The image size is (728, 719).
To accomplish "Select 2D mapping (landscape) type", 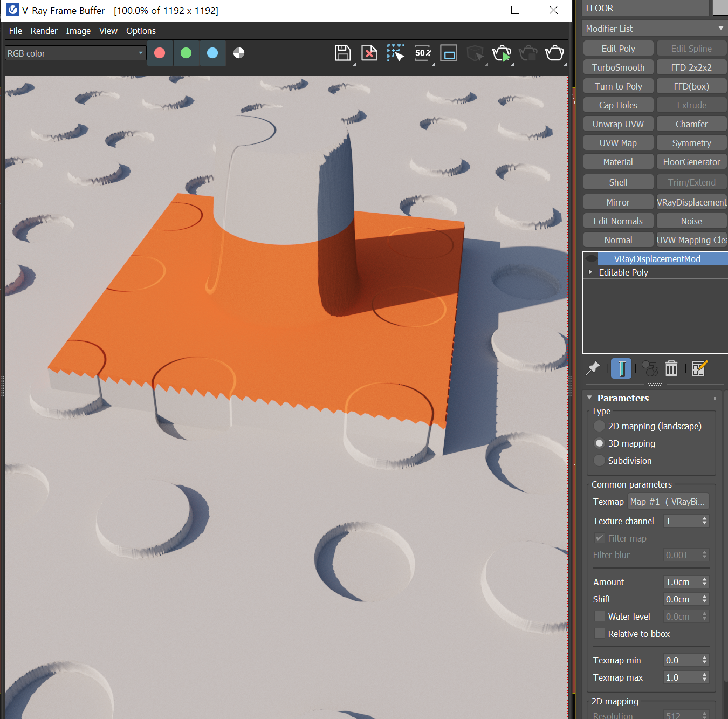I will [599, 426].
